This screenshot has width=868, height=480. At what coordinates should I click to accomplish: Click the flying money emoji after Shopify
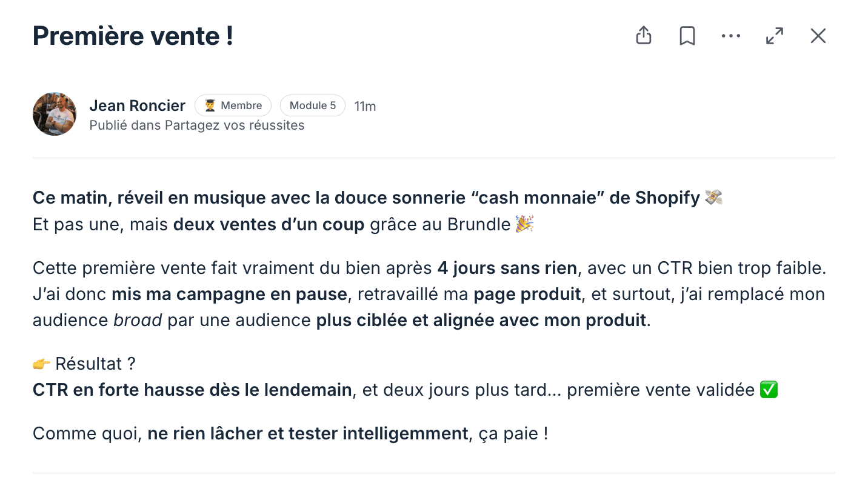(x=714, y=198)
